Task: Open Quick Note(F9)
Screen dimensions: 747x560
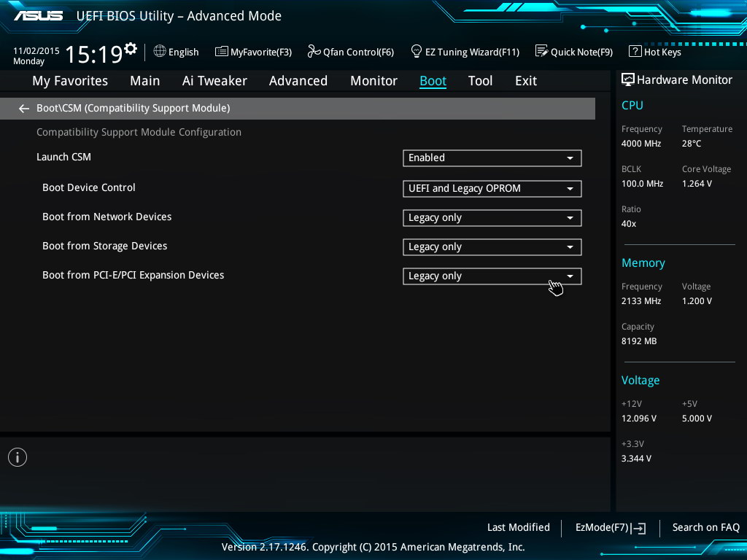Action: coord(574,52)
